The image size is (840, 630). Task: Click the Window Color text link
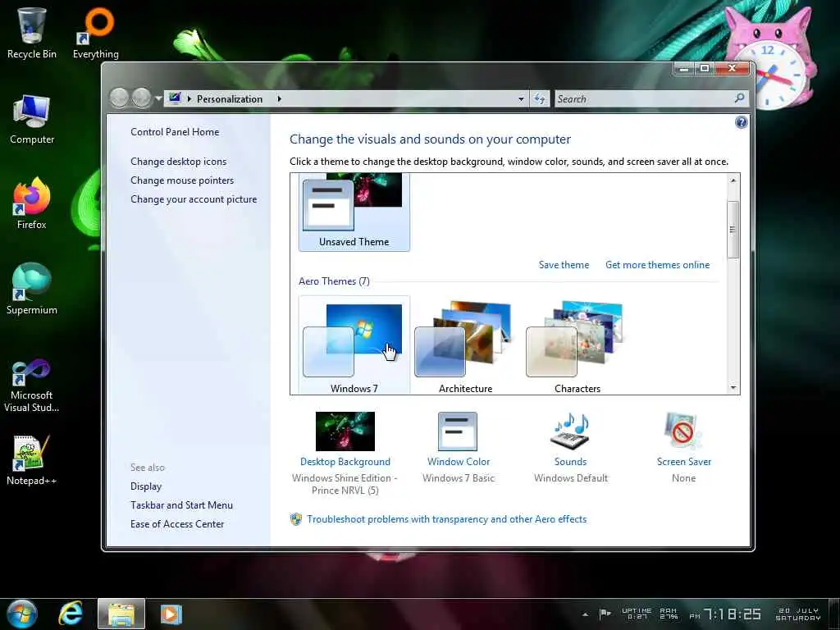pos(459,462)
